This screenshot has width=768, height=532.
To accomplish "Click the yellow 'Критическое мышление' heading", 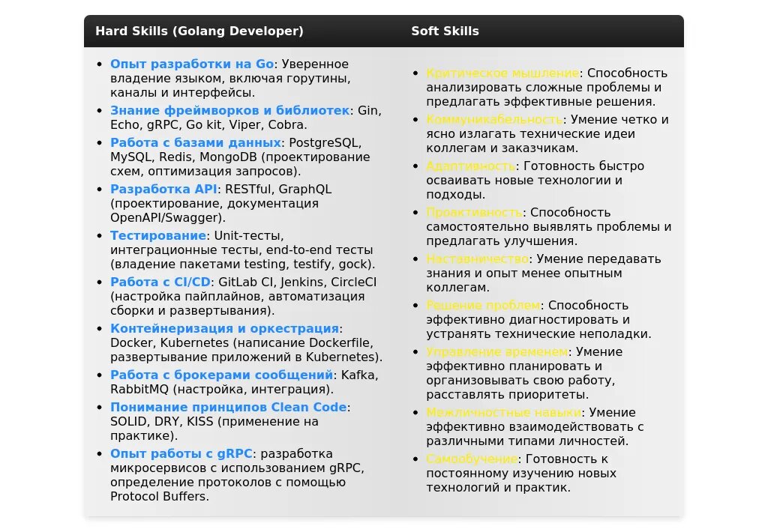I will (x=503, y=73).
